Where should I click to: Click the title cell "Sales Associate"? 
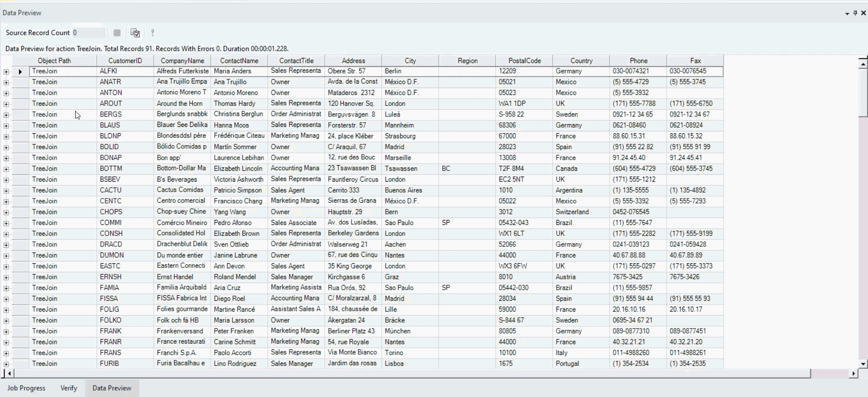[296, 223]
